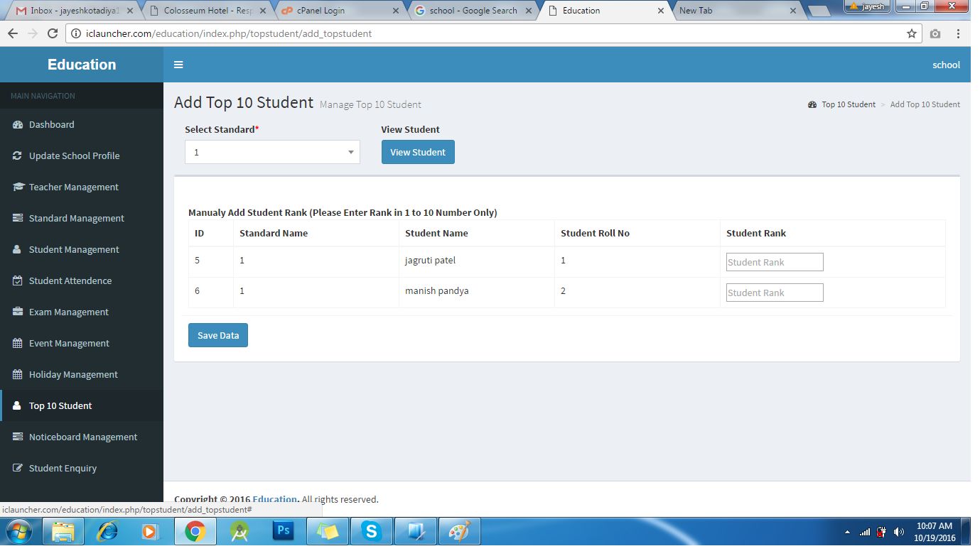The width and height of the screenshot is (980, 551).
Task: Open the Select Standard dropdown
Action: (272, 152)
